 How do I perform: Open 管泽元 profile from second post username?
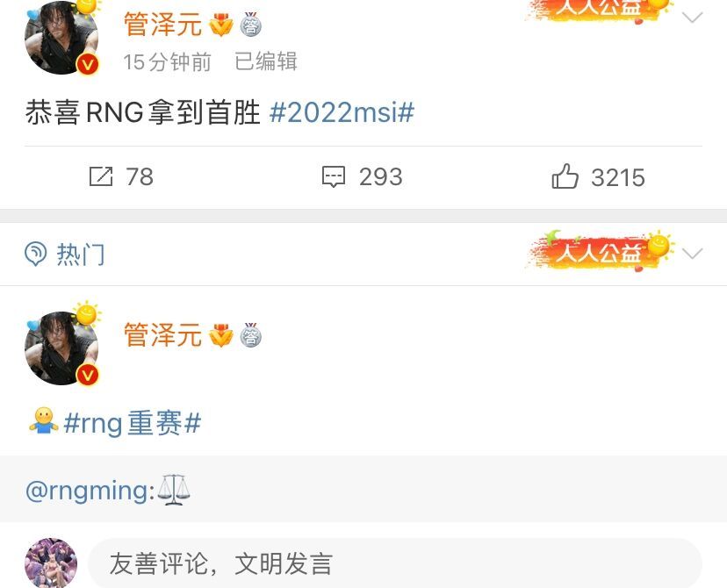pos(162,335)
